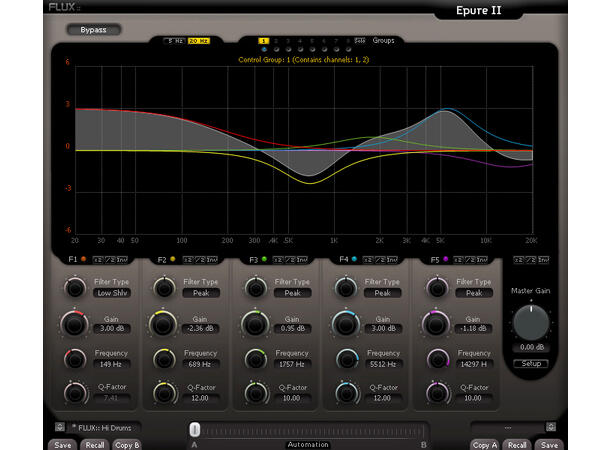This screenshot has width=610, height=450.
Task: Click the FLUX:: Hi Drums preset name
Action: (x=105, y=428)
